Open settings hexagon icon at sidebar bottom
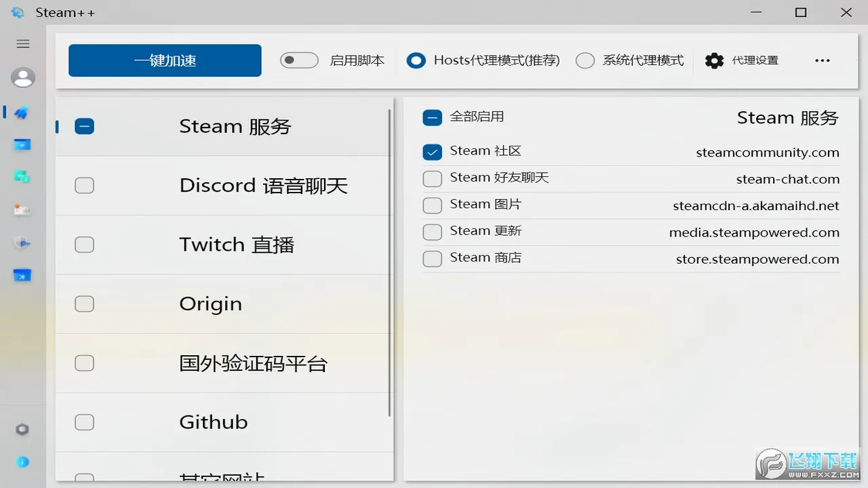 (x=22, y=429)
